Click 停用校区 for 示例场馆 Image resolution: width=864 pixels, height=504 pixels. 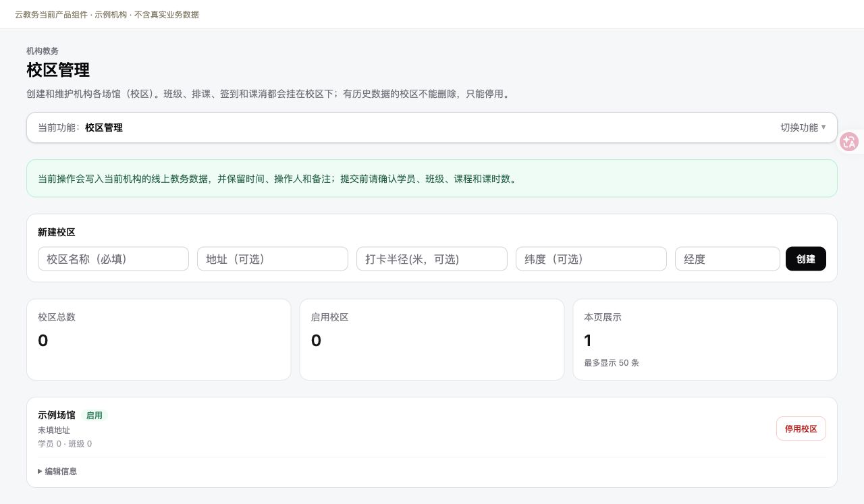click(x=801, y=428)
